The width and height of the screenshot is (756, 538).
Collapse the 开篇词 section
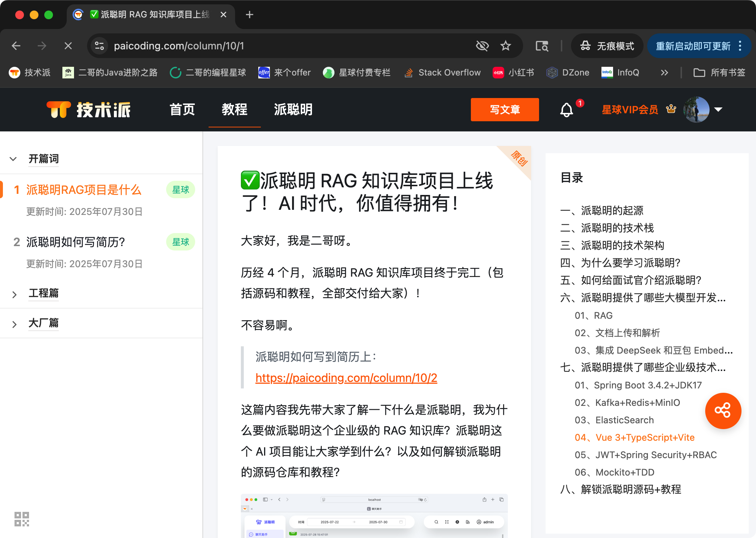point(13,159)
